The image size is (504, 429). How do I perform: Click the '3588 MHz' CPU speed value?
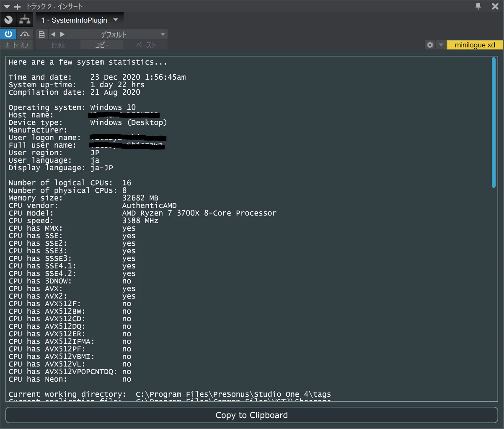pos(140,221)
